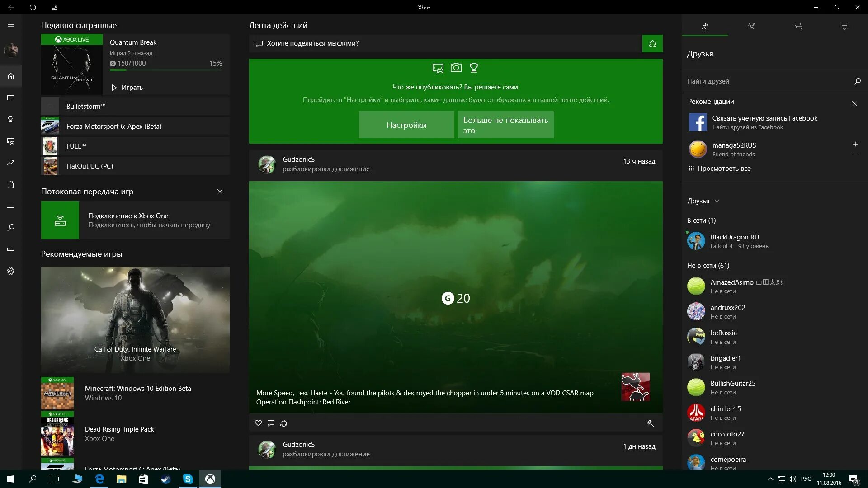Viewport: 868px width, 488px height.
Task: Close the Потоковая передача игр section
Action: click(220, 192)
